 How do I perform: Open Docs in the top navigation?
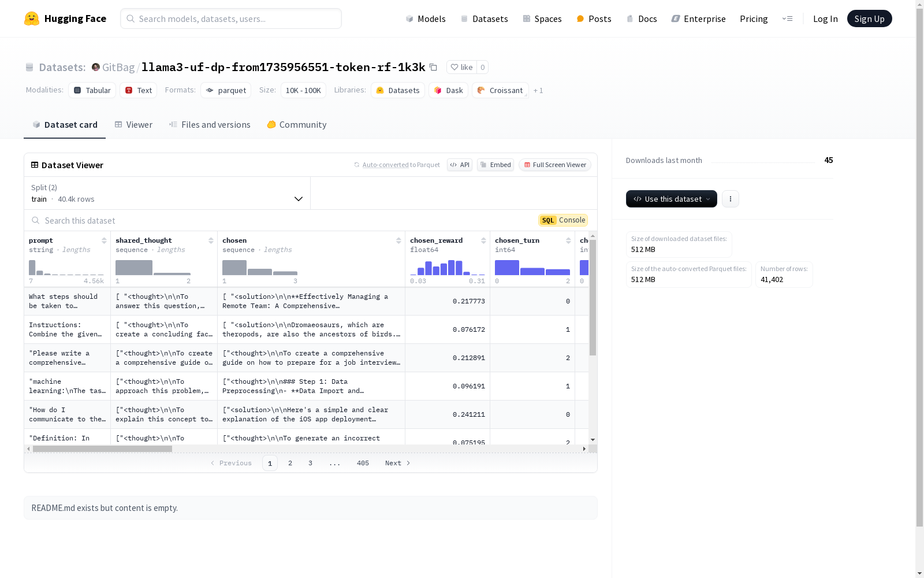click(x=642, y=18)
